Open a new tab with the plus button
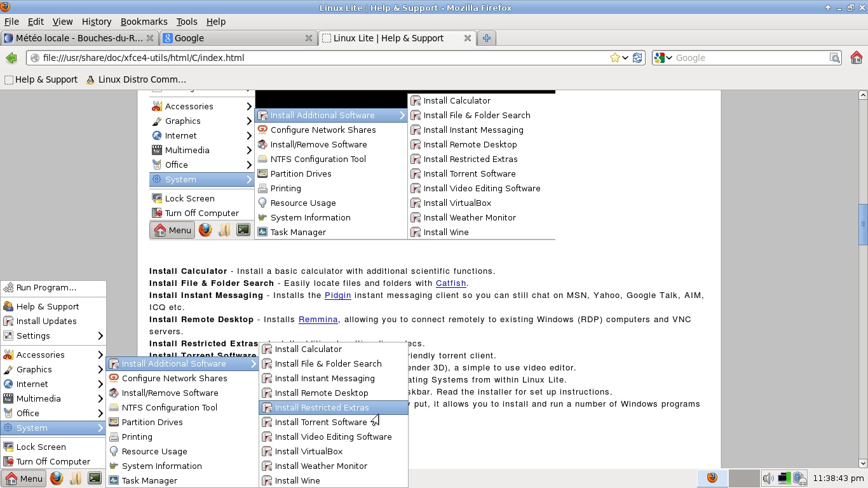This screenshot has height=488, width=868. (x=486, y=38)
